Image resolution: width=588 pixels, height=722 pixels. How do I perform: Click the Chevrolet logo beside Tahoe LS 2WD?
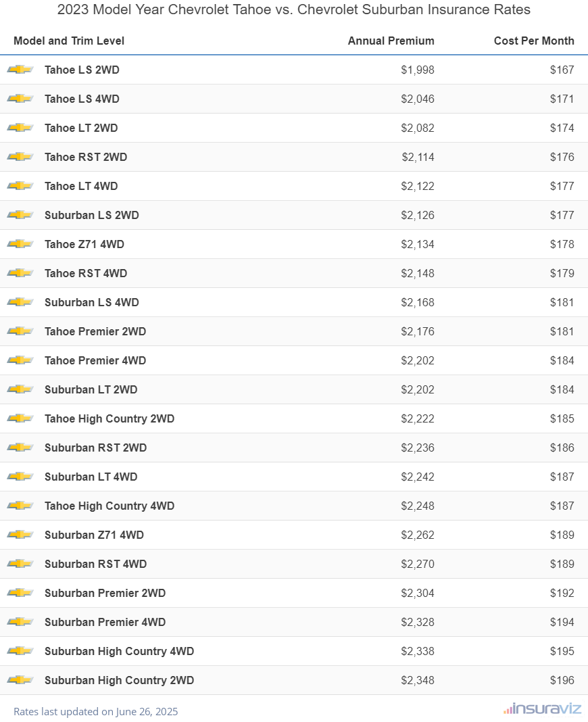20,70
